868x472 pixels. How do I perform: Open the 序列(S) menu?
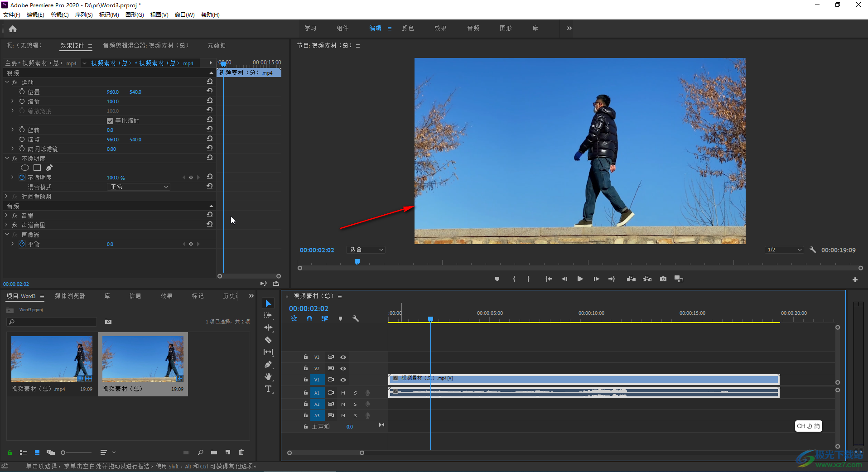(x=84, y=15)
